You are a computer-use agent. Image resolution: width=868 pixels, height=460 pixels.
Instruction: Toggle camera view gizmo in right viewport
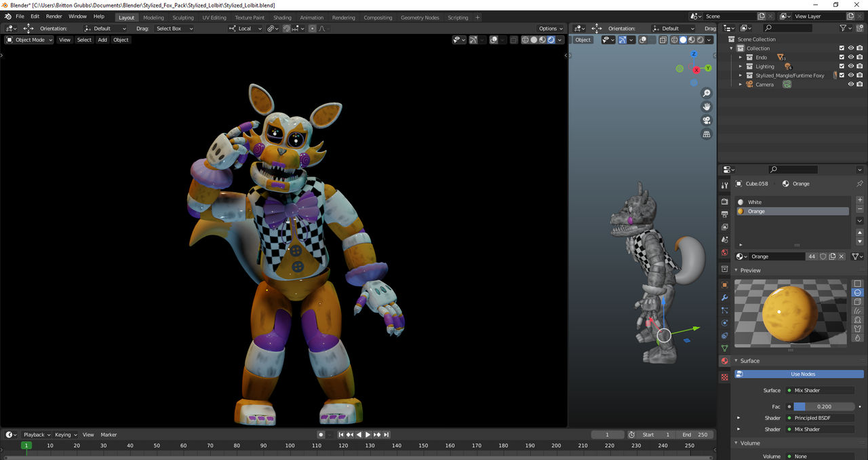click(707, 121)
